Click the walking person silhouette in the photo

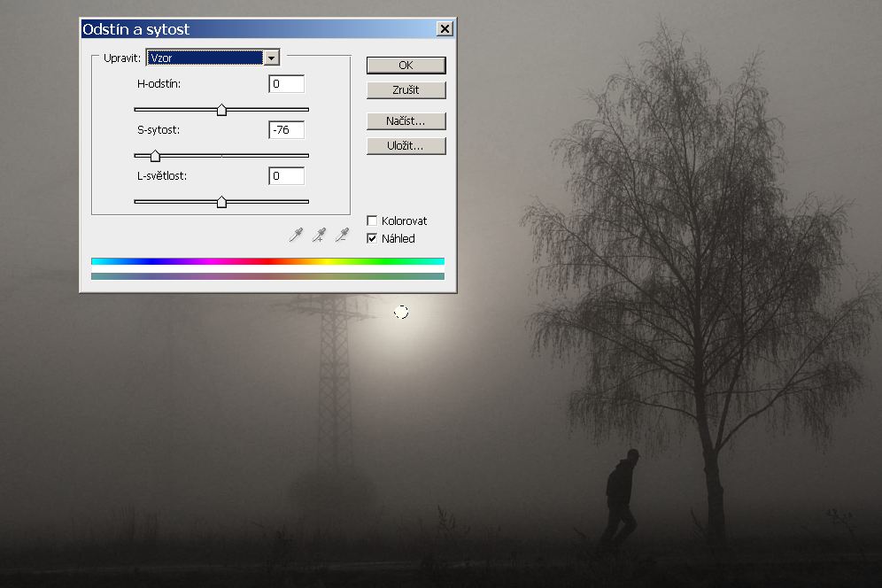[x=622, y=496]
